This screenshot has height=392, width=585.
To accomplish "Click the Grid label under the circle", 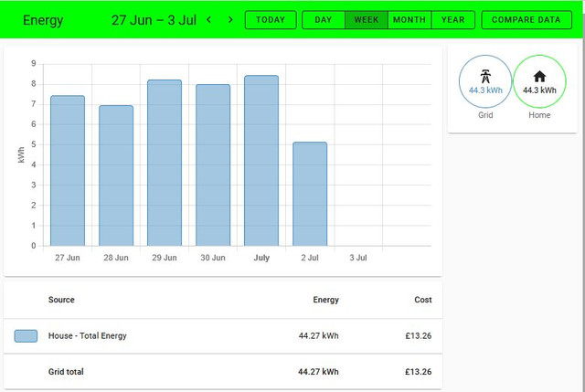I will 485,115.
